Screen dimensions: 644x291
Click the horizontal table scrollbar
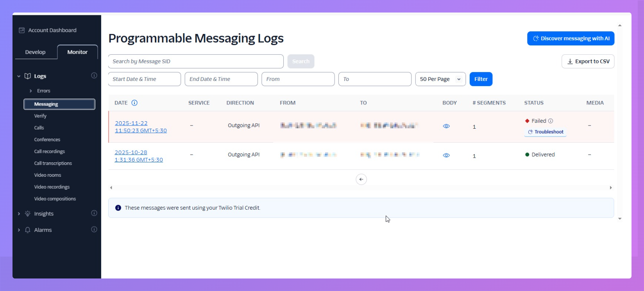point(360,188)
